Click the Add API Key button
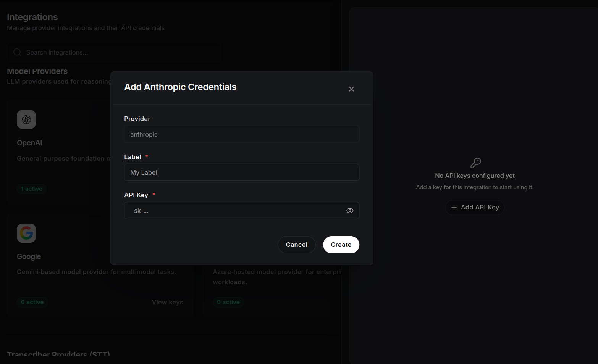 [x=475, y=208]
